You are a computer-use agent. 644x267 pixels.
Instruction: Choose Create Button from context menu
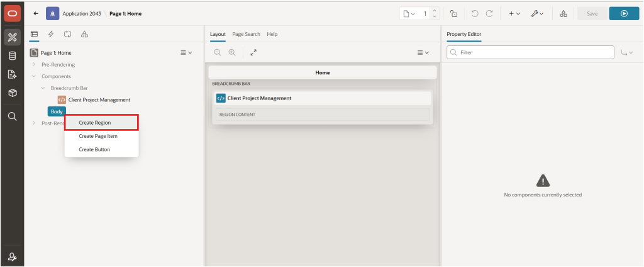point(101,149)
